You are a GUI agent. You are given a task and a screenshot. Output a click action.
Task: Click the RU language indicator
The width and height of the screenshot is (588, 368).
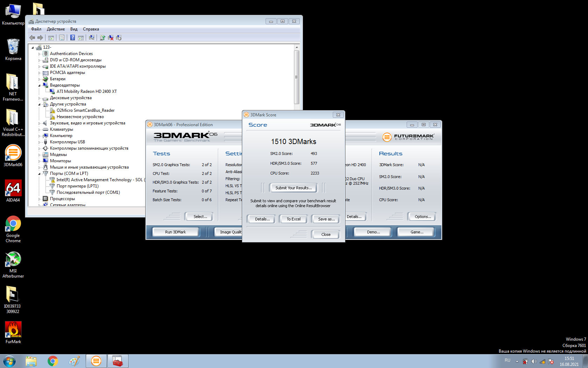(x=507, y=360)
